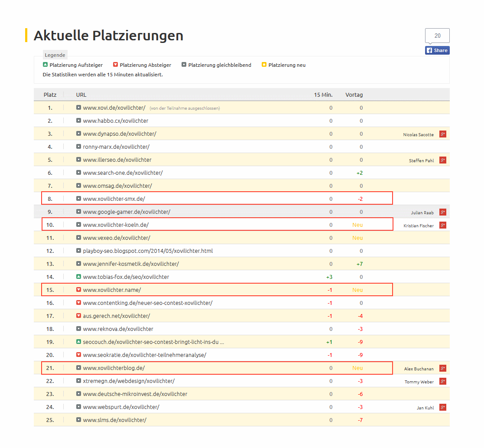Image resolution: width=484 pixels, height=448 pixels.
Task: Open www.xovilichterblog.de/ link
Action: pyautogui.click(x=114, y=368)
